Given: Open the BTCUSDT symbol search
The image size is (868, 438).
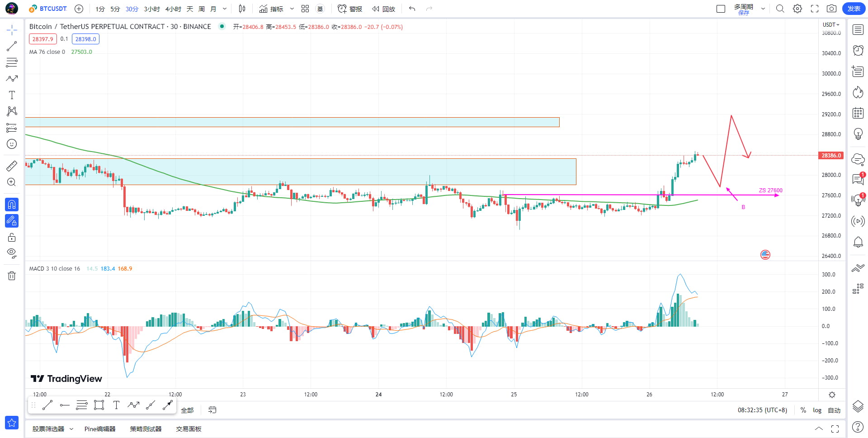Looking at the screenshot, I should 47,9.
